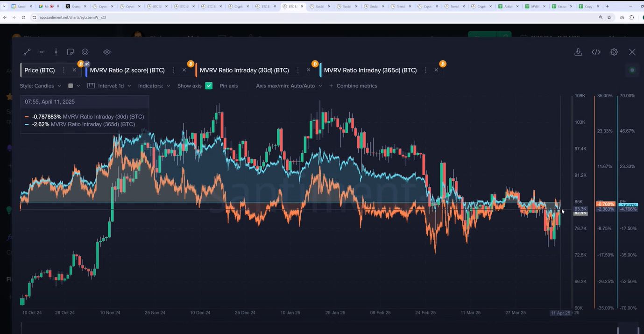Select the MVRV Ratio Intraday (30d) metric tab
The height and width of the screenshot is (334, 644).
tap(244, 71)
